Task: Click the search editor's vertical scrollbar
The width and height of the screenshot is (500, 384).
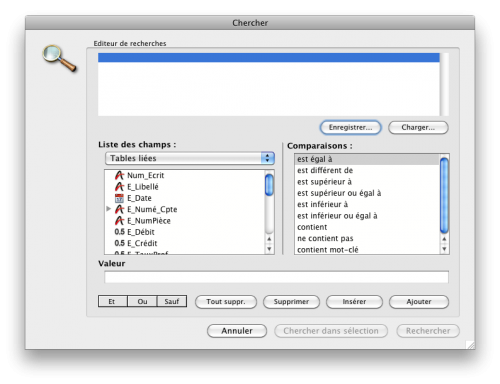Action: [444, 84]
